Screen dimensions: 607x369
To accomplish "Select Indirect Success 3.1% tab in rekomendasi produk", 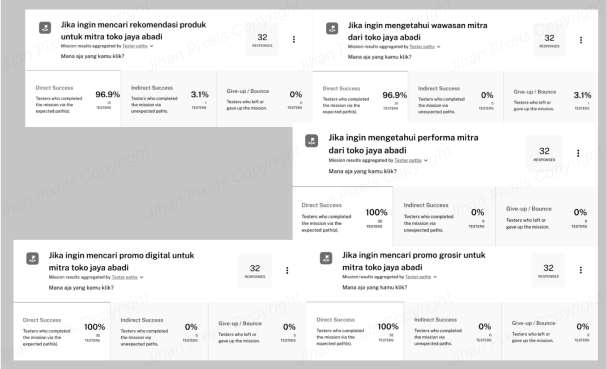I will click(x=168, y=99).
